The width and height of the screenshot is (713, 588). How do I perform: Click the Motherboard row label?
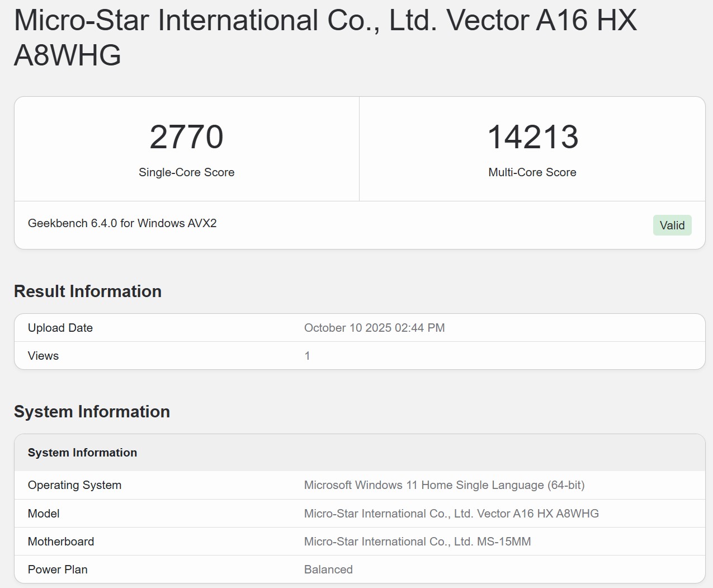(x=61, y=542)
